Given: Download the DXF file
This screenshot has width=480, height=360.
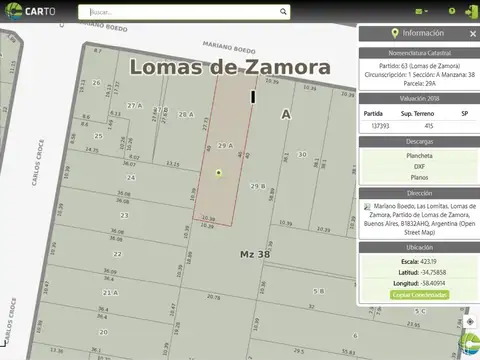Looking at the screenshot, I should [x=419, y=166].
